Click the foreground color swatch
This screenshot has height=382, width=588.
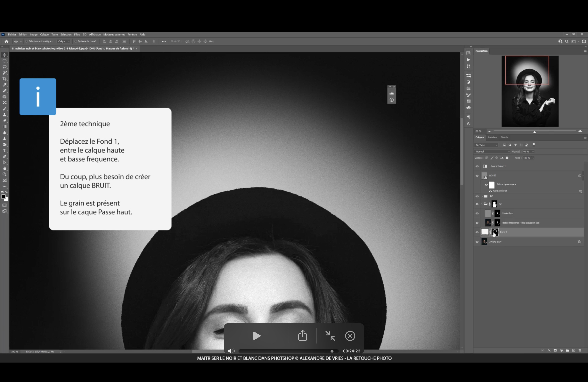click(3, 197)
